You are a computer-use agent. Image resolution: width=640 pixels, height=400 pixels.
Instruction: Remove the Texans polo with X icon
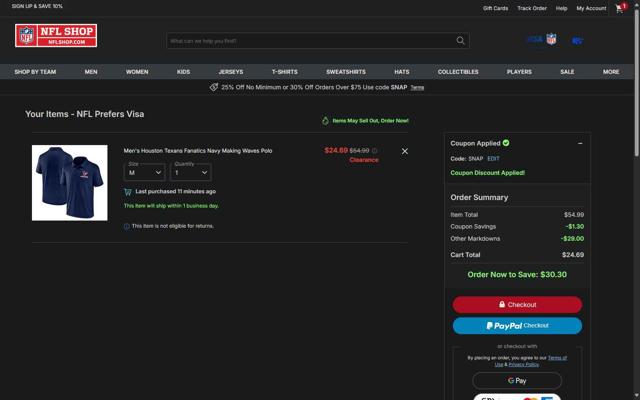pyautogui.click(x=404, y=151)
